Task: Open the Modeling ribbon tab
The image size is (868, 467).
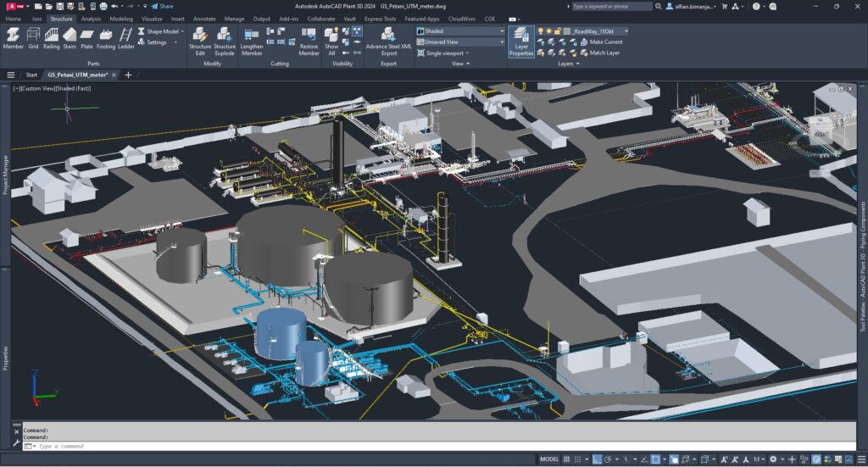Action: (x=121, y=19)
